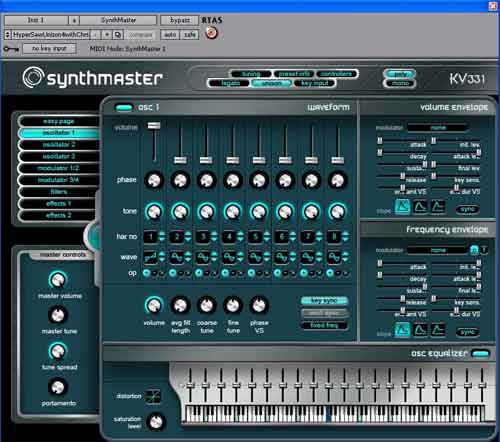Click the tone knob of harmonic 4
The image size is (500, 442).
pos(233,211)
